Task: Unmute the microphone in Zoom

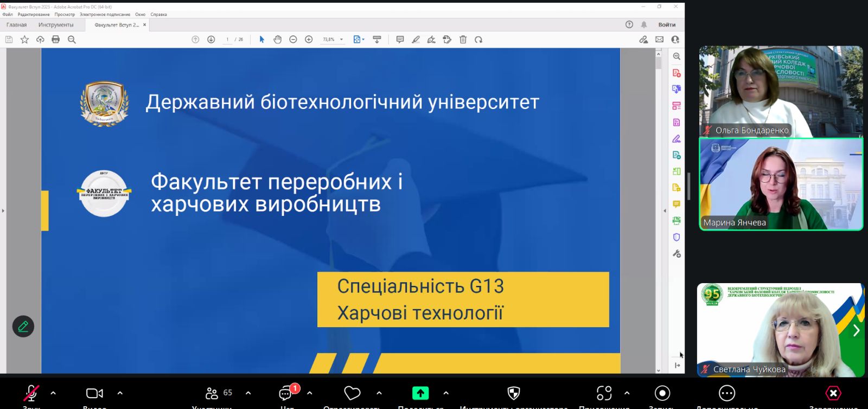Action: click(x=31, y=393)
